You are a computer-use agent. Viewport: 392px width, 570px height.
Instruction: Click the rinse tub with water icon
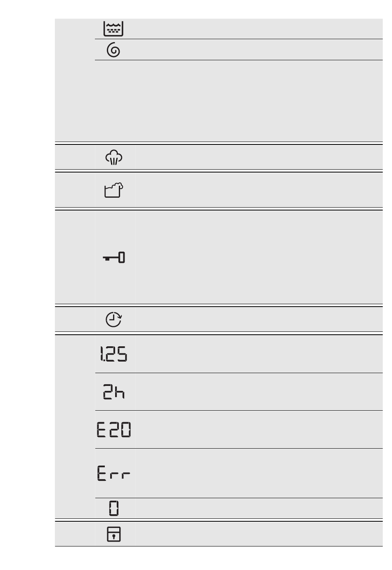pos(113,28)
